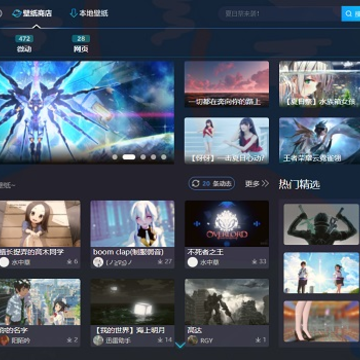The height and width of the screenshot is (360, 360).
Task: Open the boom clap wallpaper thumbnail
Action: tap(132, 224)
